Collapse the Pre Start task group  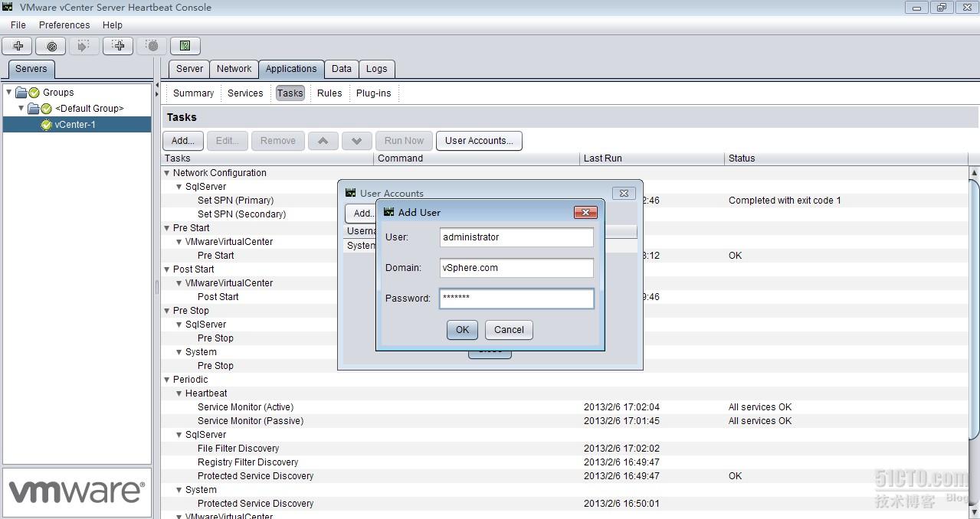tap(166, 228)
